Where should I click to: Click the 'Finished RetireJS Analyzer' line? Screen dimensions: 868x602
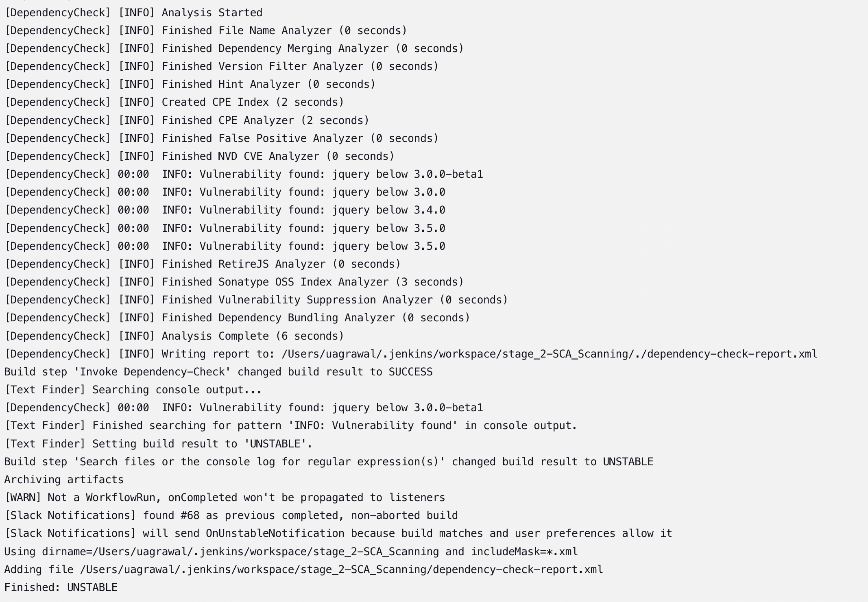click(203, 264)
